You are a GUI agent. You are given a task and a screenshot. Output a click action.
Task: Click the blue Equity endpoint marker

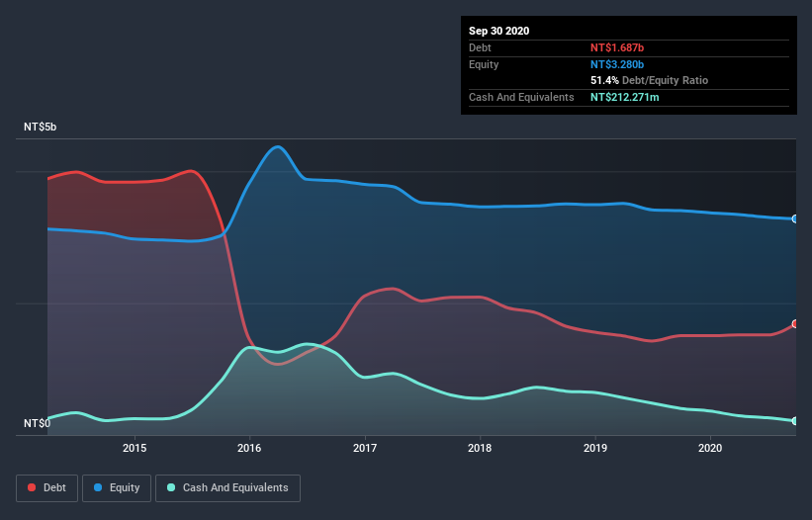pos(795,218)
